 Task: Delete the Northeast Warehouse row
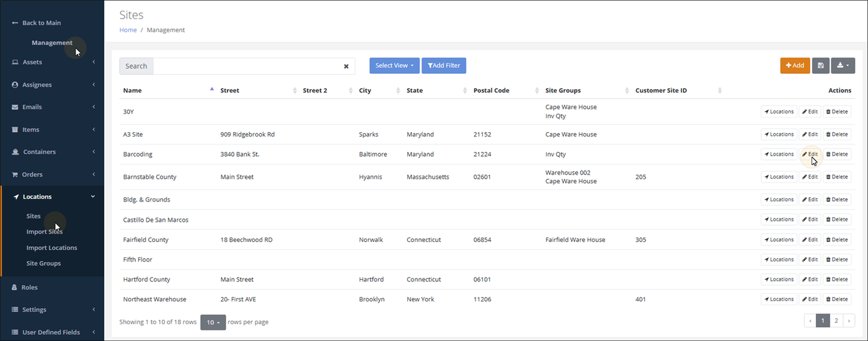837,299
